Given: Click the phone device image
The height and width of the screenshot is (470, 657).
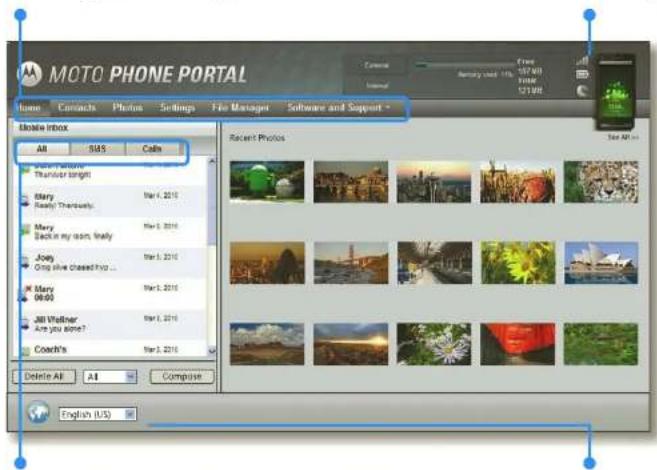Looking at the screenshot, I should [x=615, y=92].
